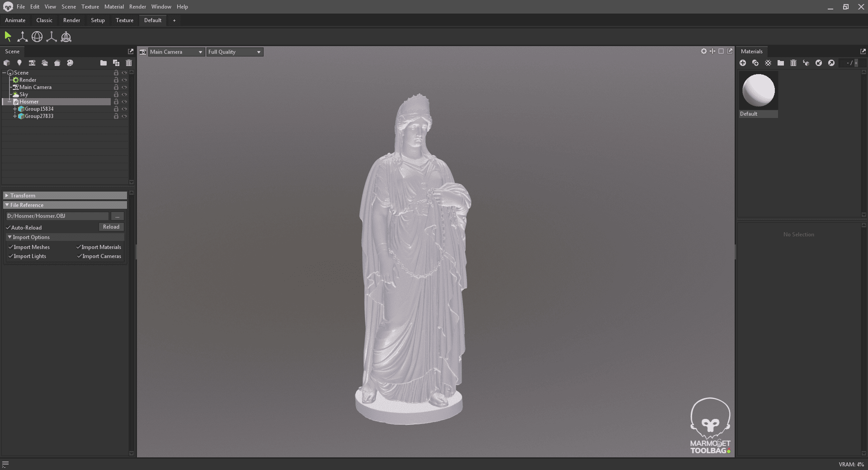Lock the Main Camera row
The height and width of the screenshot is (470, 868).
116,87
